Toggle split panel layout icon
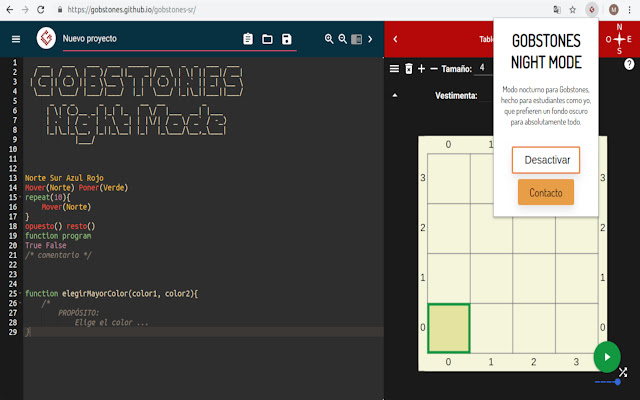 tap(356, 39)
